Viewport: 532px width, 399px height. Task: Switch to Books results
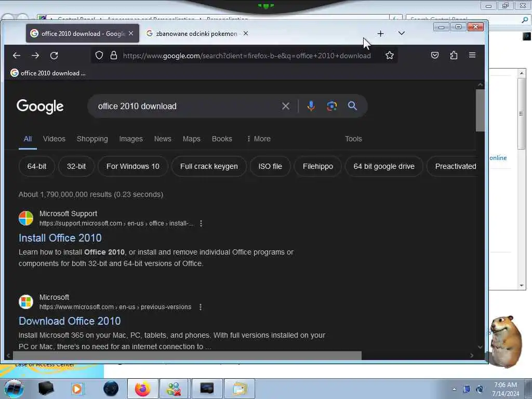click(222, 139)
